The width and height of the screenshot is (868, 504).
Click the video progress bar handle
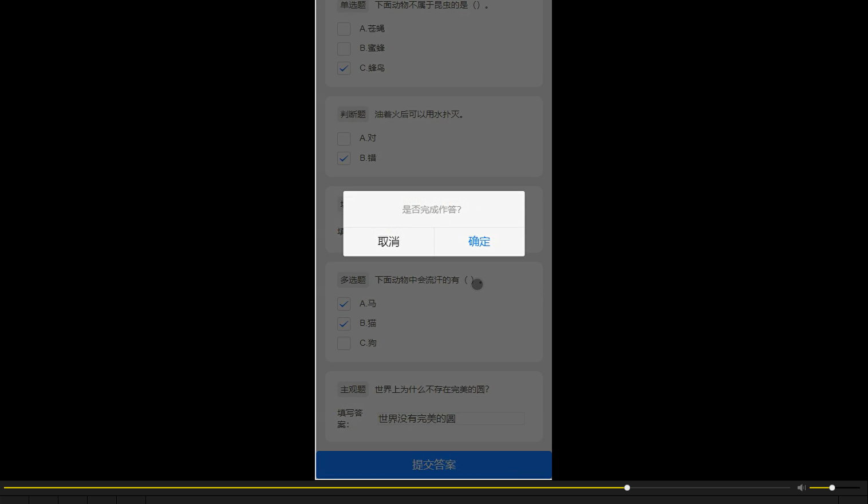pyautogui.click(x=627, y=487)
